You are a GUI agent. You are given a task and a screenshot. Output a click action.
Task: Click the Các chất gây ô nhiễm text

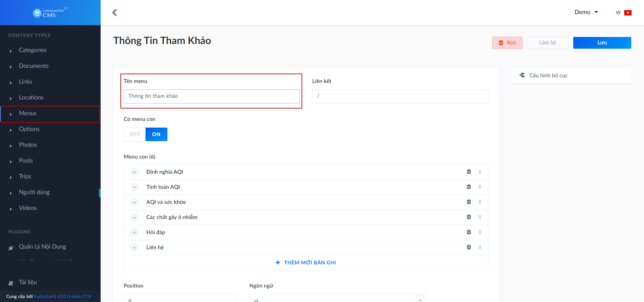coord(172,217)
